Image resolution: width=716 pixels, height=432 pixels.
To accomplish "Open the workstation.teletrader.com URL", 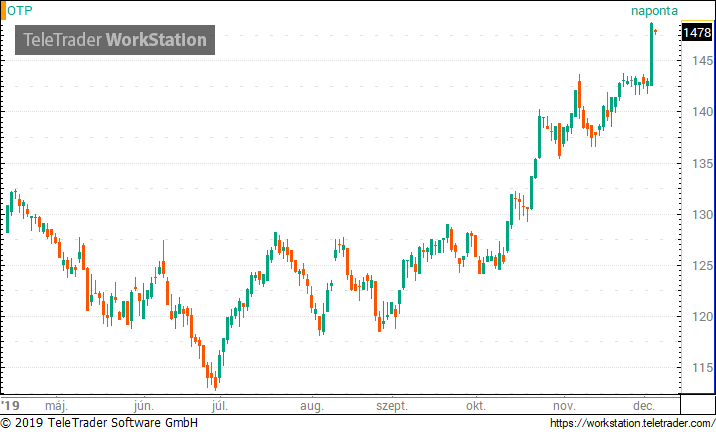I will tap(632, 423).
